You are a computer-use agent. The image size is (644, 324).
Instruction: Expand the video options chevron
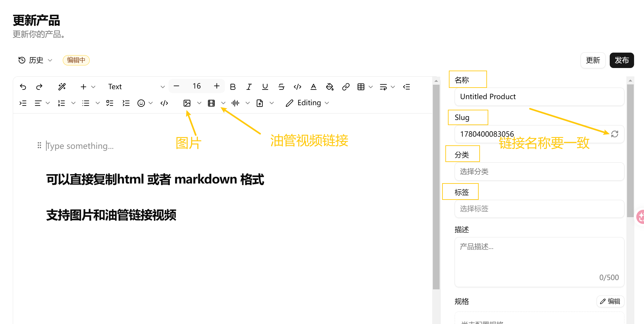[223, 103]
